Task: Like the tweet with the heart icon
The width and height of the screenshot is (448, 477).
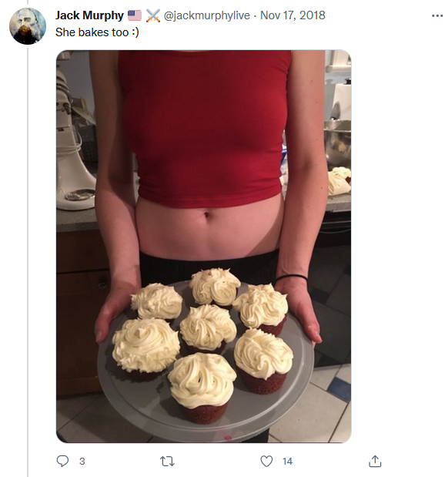Action: [x=266, y=461]
